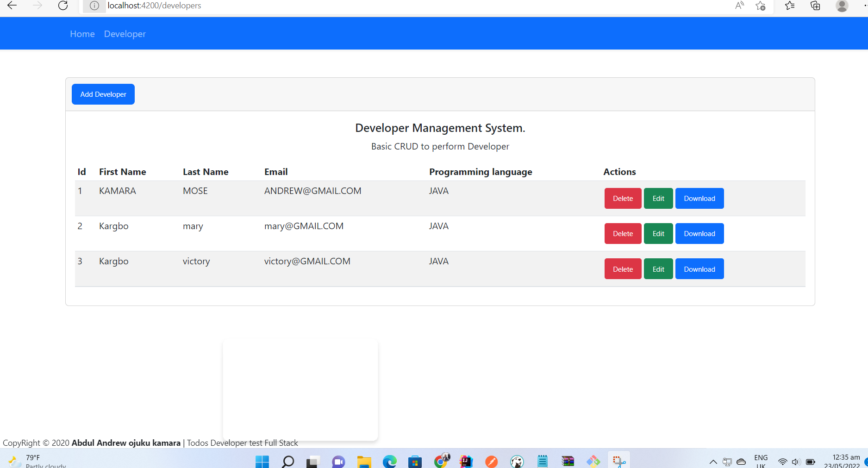Open the Developer navbar link
868x468 pixels.
[125, 34]
